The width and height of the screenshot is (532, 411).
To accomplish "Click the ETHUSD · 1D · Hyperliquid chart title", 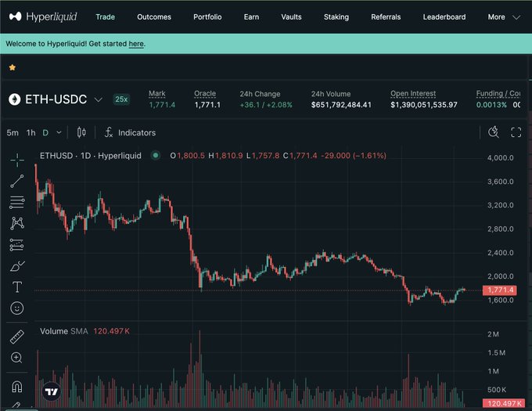I will (x=90, y=156).
